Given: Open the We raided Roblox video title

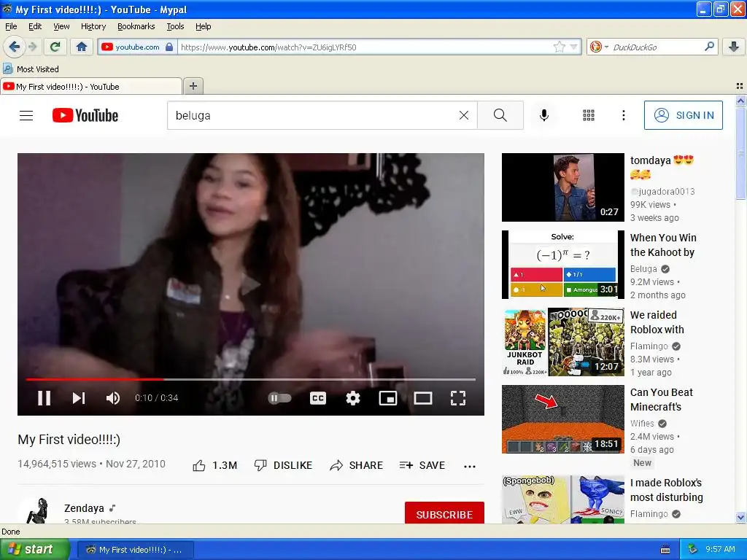Looking at the screenshot, I should tap(657, 322).
